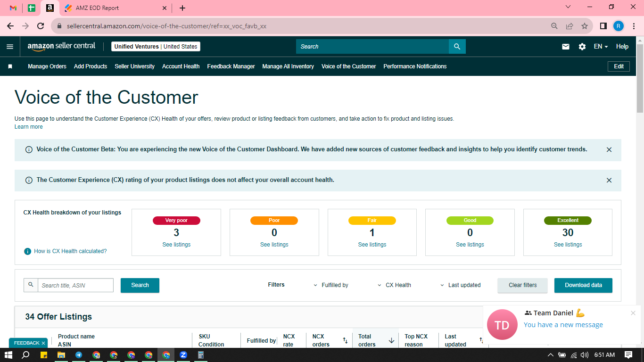Screen dimensions: 644x362
Task: Switch to the pinned green spreadsheet tab
Action: coord(32,8)
